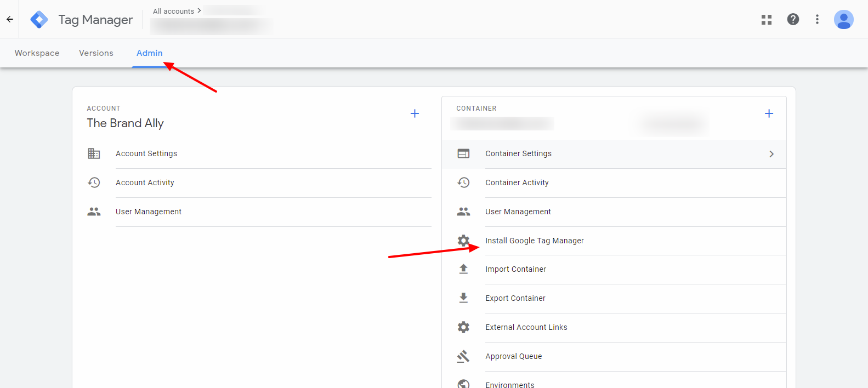Screen dimensions: 868x388
Task: Click the Environments globe icon
Action: click(463, 384)
